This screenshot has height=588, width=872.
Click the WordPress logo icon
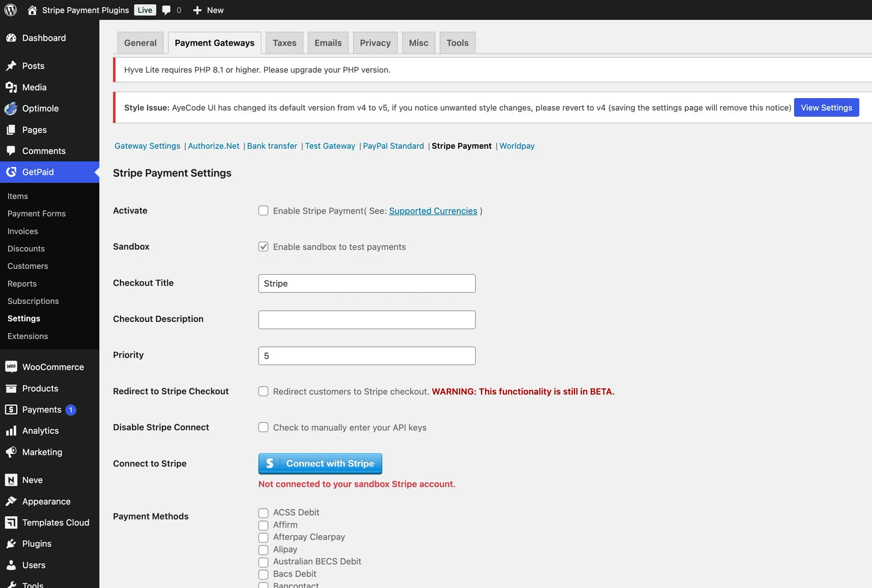[11, 10]
